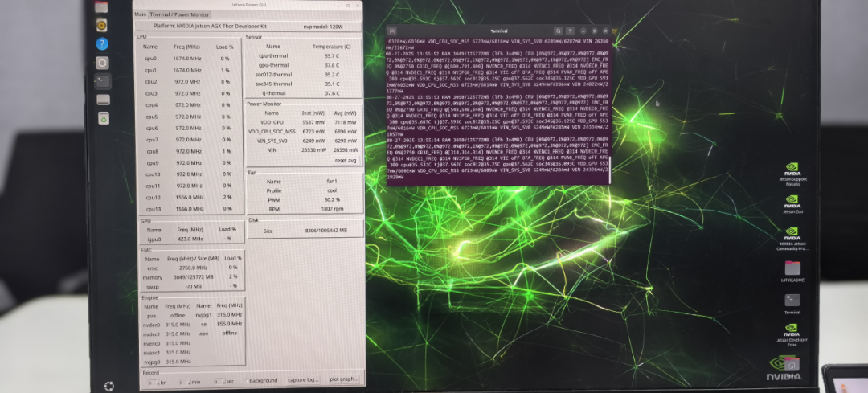Click search icon in Terminal titlebar
This screenshot has width=868, height=393.
(x=559, y=31)
